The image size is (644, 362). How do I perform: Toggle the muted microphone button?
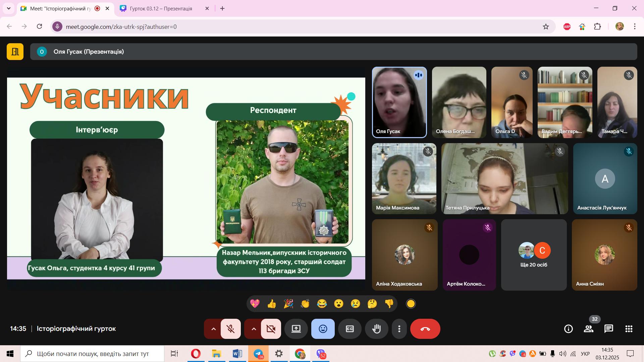pyautogui.click(x=230, y=329)
